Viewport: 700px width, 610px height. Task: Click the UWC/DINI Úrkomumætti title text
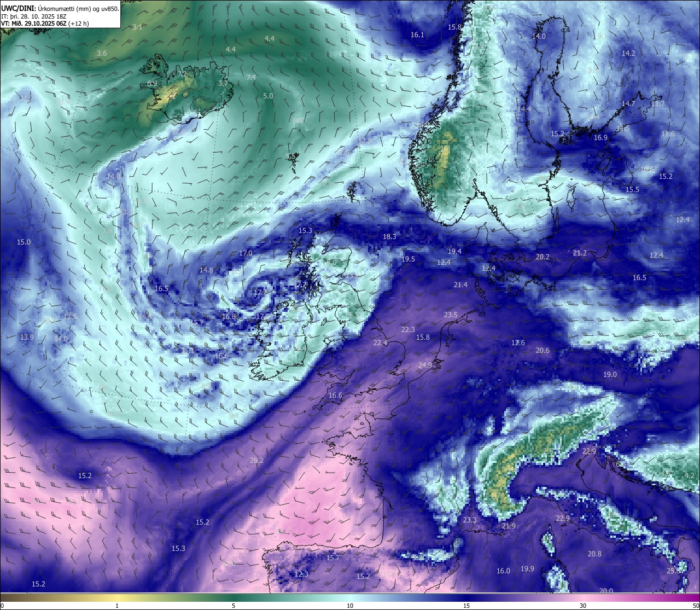[60, 8]
